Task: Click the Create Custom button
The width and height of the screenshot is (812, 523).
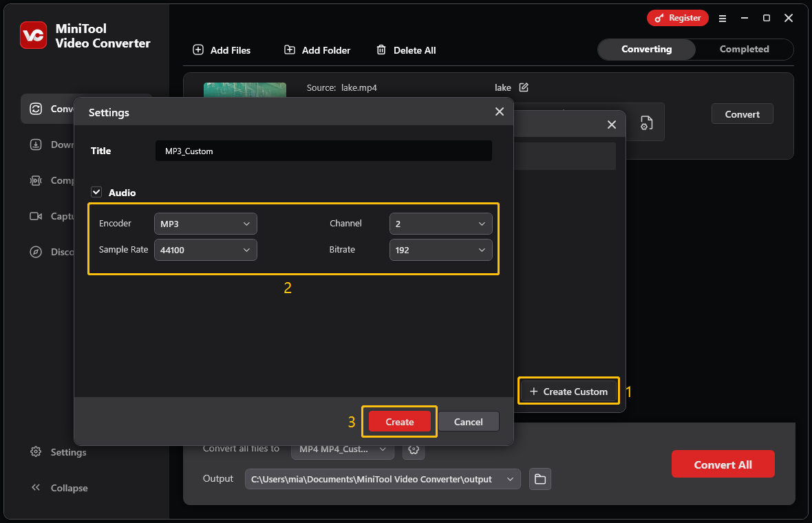Action: pos(568,392)
